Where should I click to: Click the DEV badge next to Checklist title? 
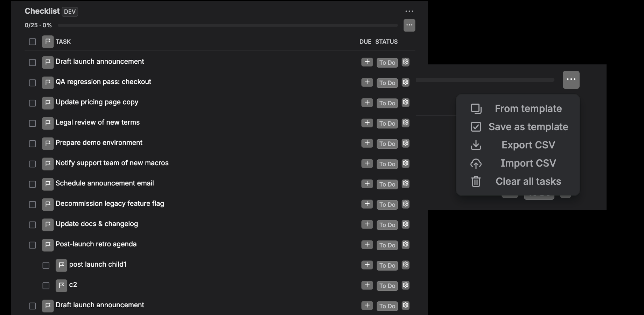point(70,12)
